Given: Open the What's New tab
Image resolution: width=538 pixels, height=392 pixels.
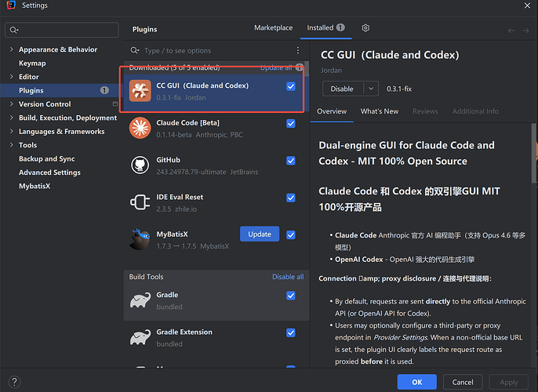Looking at the screenshot, I should tap(380, 111).
